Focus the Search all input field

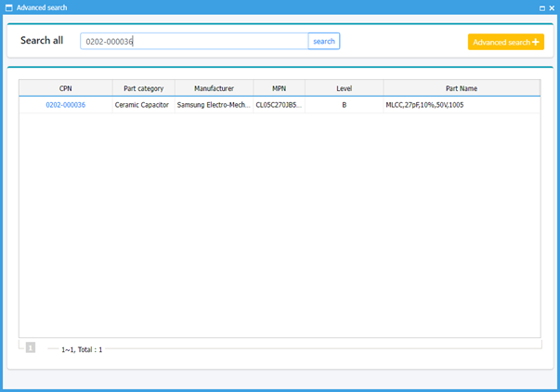pos(194,41)
